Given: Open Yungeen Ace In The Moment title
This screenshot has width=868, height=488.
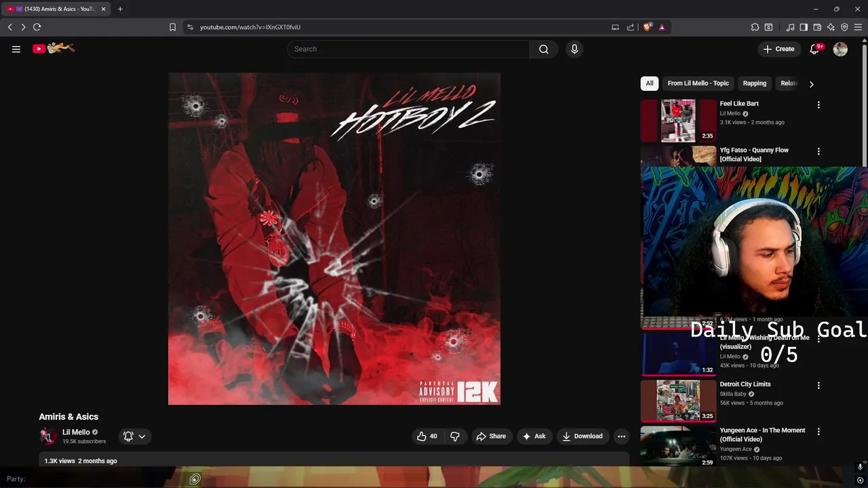Looking at the screenshot, I should tap(762, 434).
